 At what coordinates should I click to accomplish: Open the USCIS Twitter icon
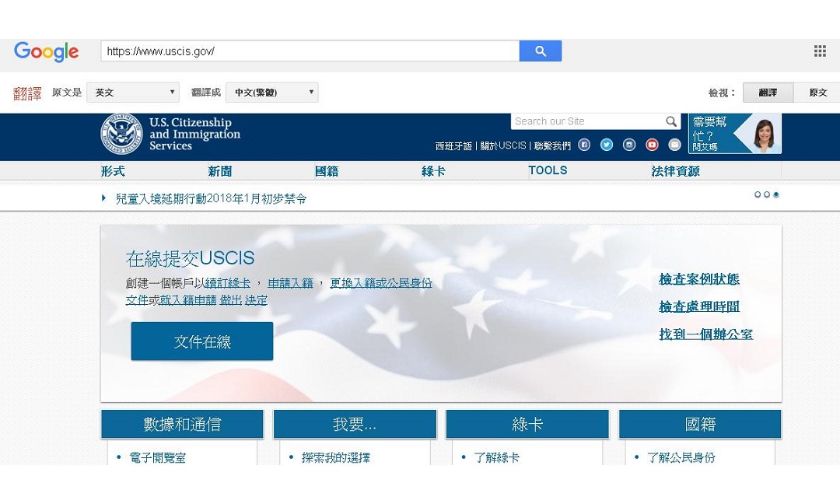coord(607,145)
